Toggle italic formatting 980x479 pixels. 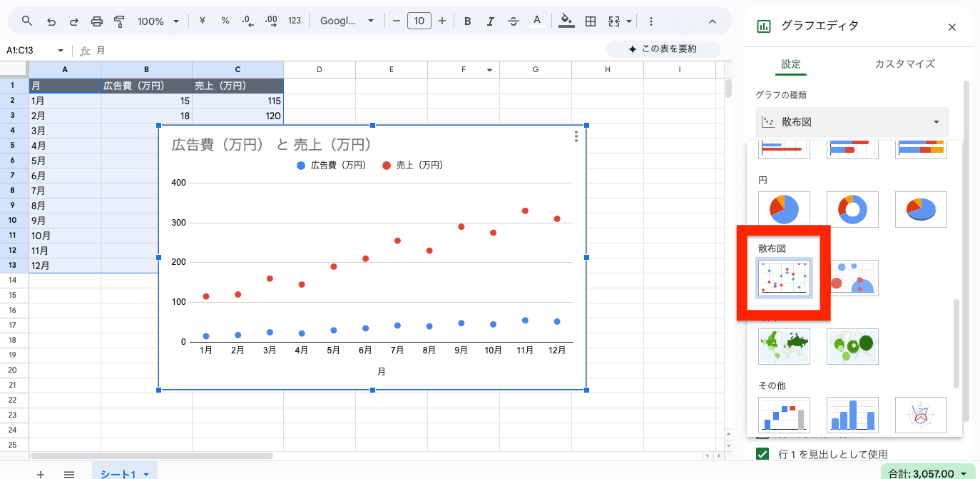[x=490, y=21]
